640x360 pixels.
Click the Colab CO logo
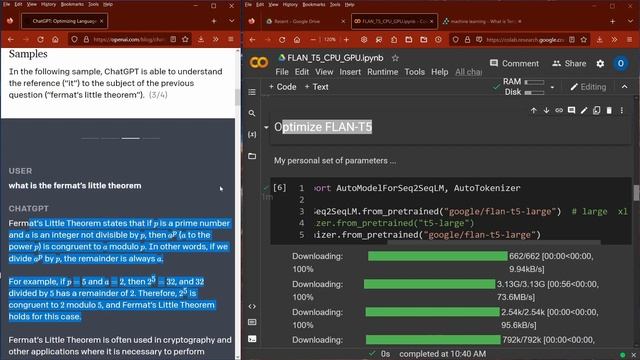[x=259, y=62]
